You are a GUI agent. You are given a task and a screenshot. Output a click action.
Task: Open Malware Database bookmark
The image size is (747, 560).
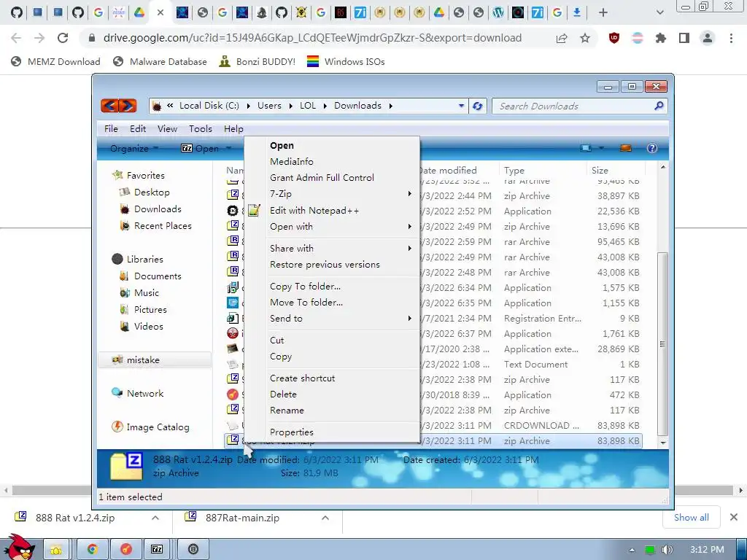160,61
